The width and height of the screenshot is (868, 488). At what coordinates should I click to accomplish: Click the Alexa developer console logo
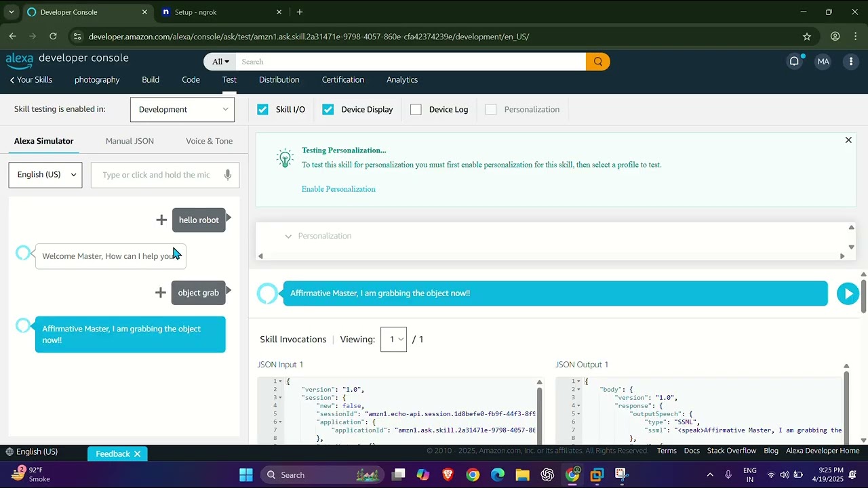tap(67, 60)
